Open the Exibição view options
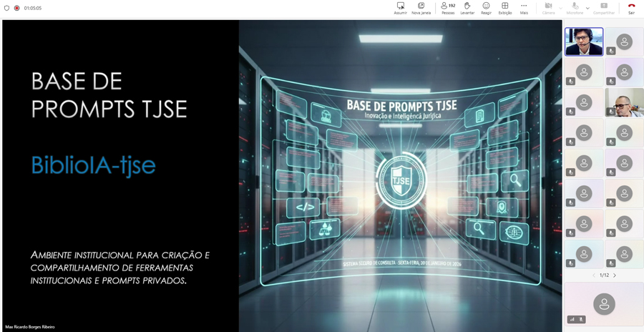Image resolution: width=644 pixels, height=332 pixels. click(x=505, y=8)
